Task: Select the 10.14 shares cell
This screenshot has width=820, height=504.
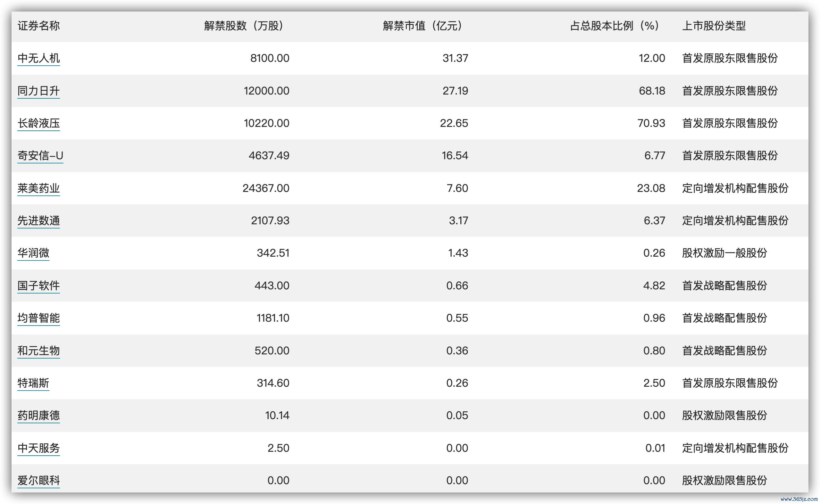Action: (277, 415)
